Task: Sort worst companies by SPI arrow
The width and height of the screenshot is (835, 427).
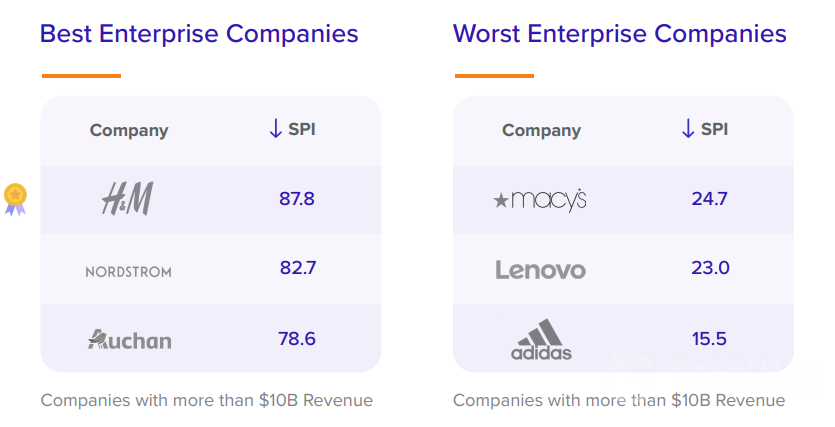Action: pos(687,129)
